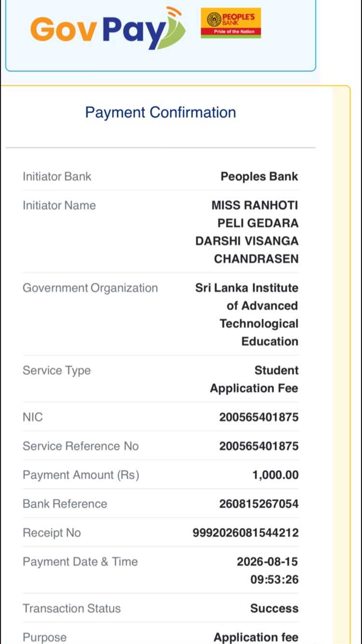Click the Payment Amount 1,000.00 value
The width and height of the screenshot is (362, 644).
[276, 475]
